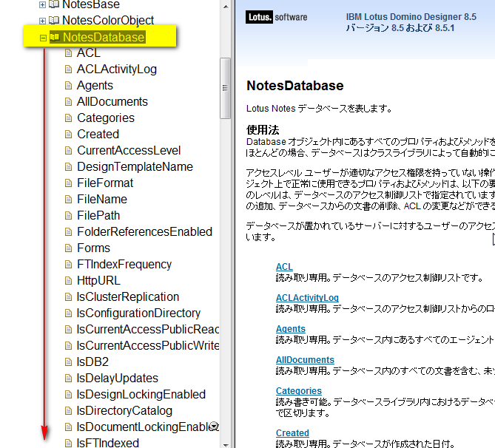Click the page icon beside FileFormat
This screenshot has width=495, height=448.
pyautogui.click(x=68, y=183)
